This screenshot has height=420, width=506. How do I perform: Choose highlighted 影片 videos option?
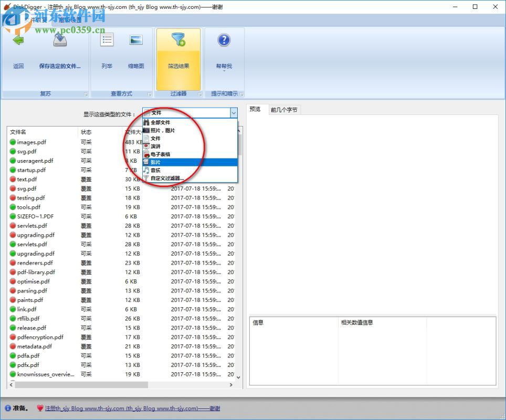(190, 162)
